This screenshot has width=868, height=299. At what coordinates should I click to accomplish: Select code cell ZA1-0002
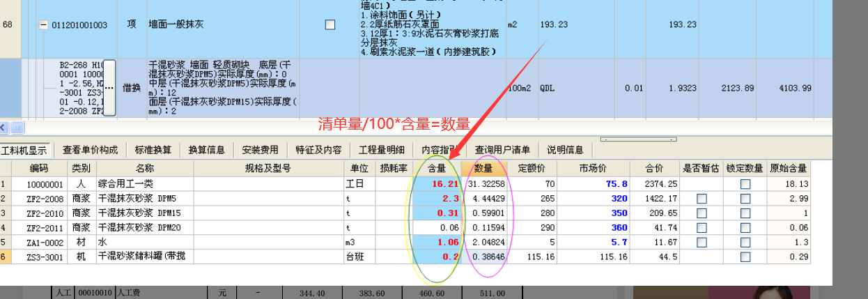pyautogui.click(x=39, y=243)
